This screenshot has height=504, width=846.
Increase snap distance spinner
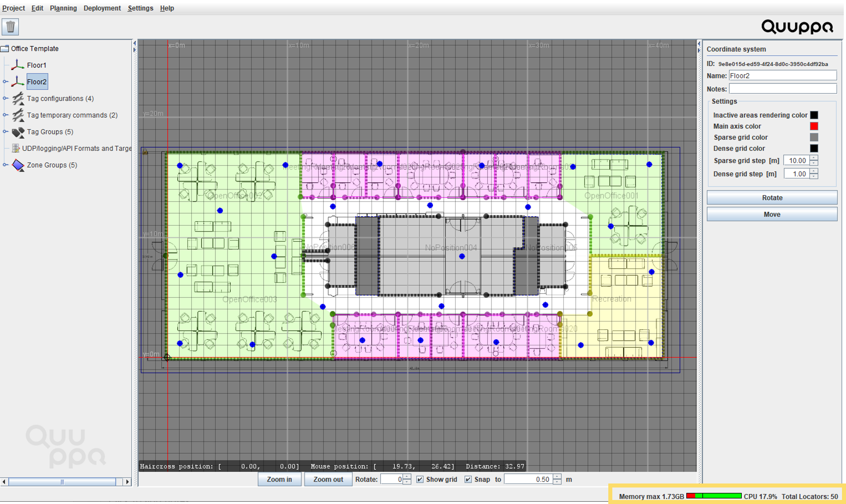(x=557, y=477)
